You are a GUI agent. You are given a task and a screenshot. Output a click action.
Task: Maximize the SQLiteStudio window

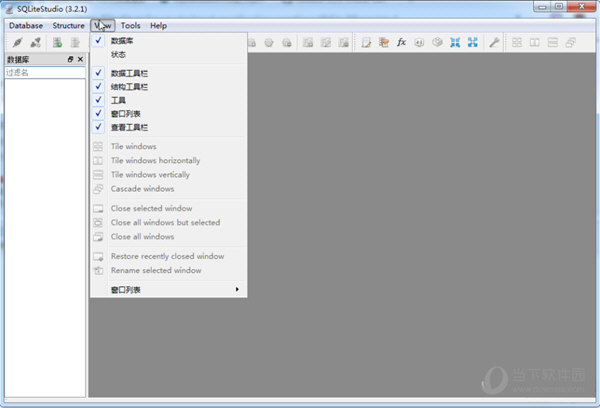click(559, 7)
